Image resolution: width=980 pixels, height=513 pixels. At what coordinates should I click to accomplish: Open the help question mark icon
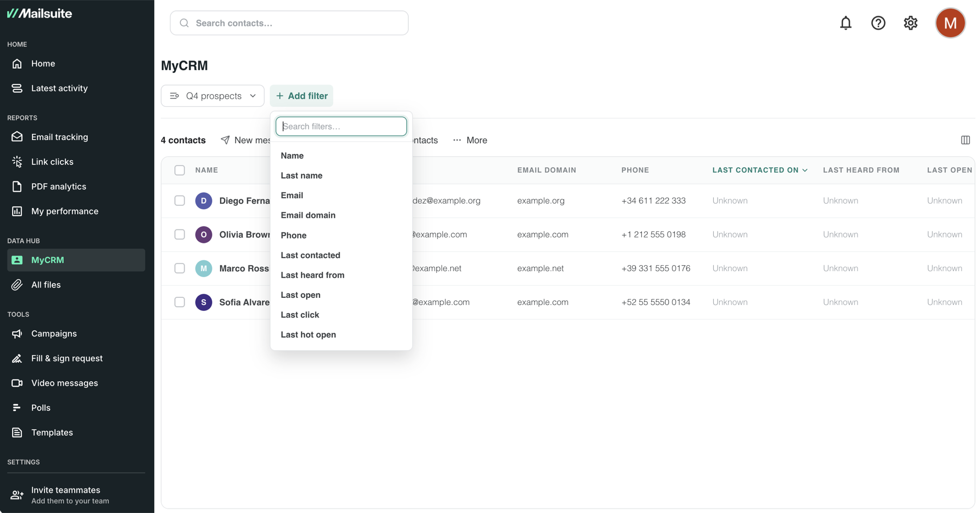[x=878, y=23]
